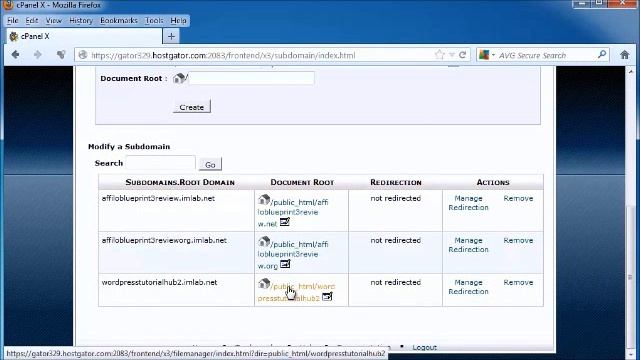
Task: Edit document root for wordpresstutorialhub2
Action: 327,297
